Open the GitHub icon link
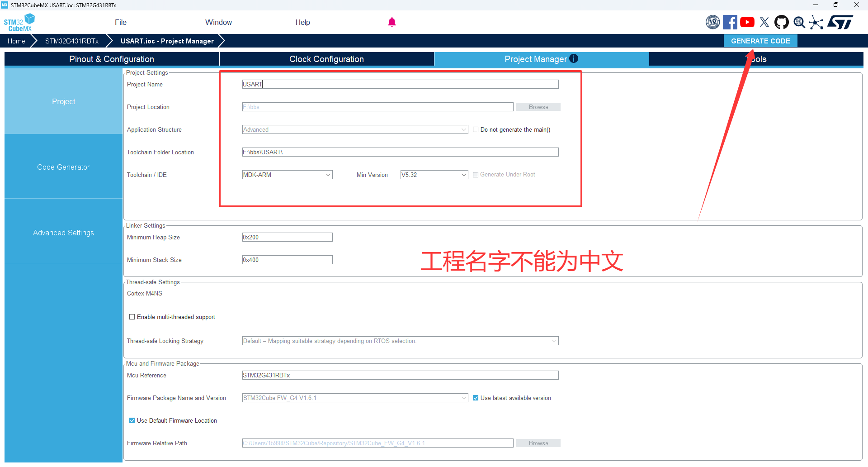The width and height of the screenshot is (868, 467). (x=782, y=22)
